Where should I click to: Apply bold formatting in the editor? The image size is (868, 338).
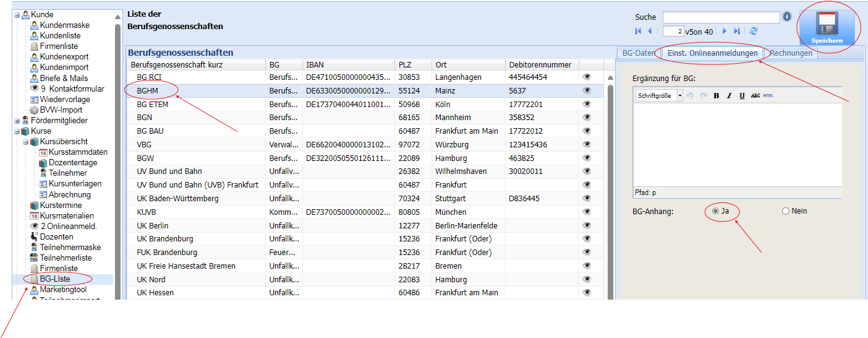(716, 96)
